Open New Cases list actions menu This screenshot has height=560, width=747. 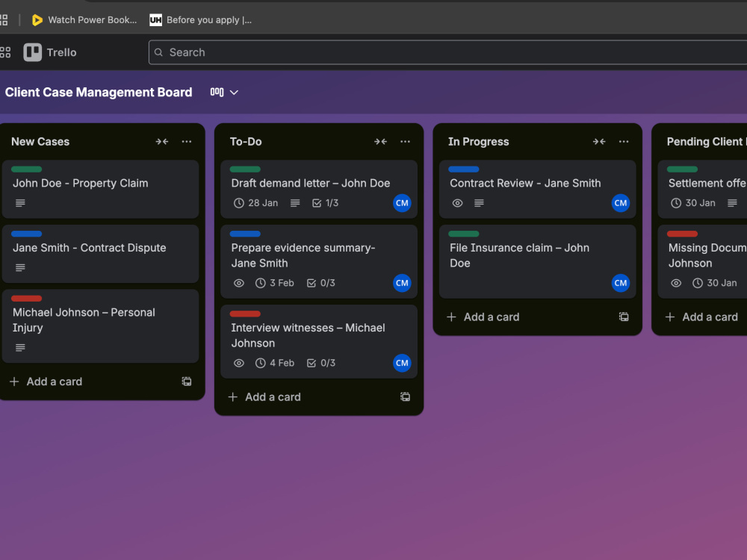tap(187, 141)
